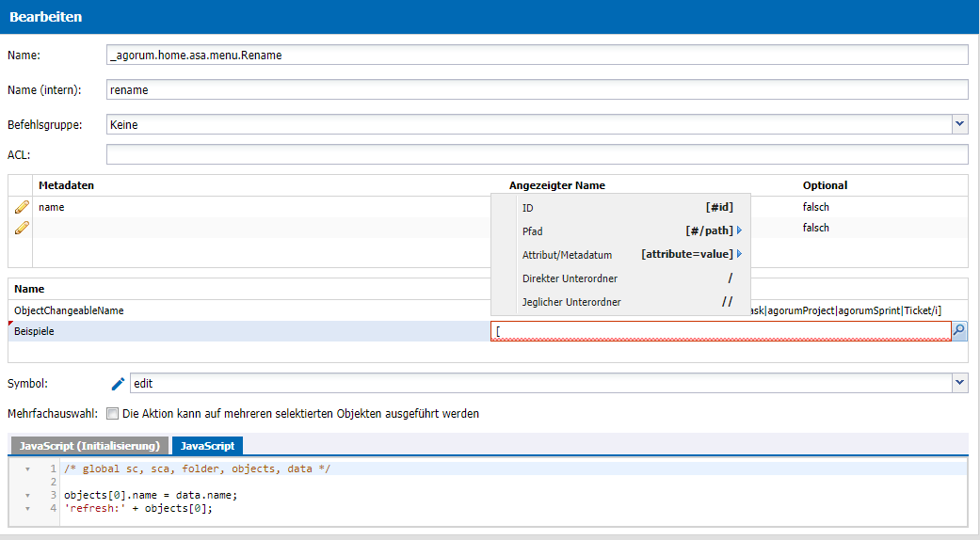980x540 pixels.
Task: Click the Angezeigter Name column header
Action: click(x=557, y=185)
